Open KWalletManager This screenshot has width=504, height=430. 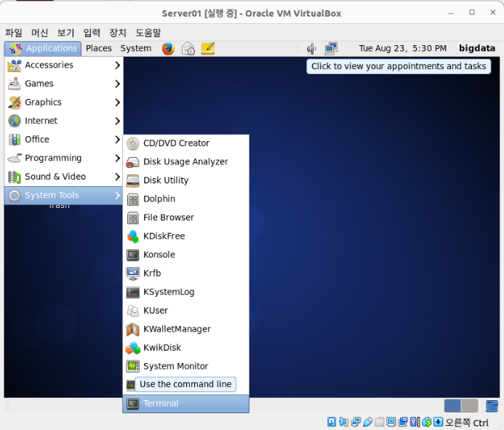click(185, 330)
